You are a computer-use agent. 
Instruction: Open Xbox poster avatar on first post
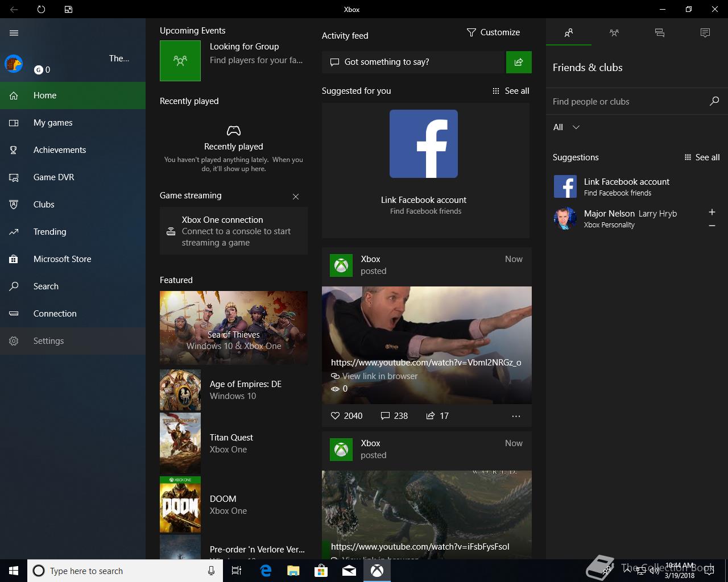(341, 265)
